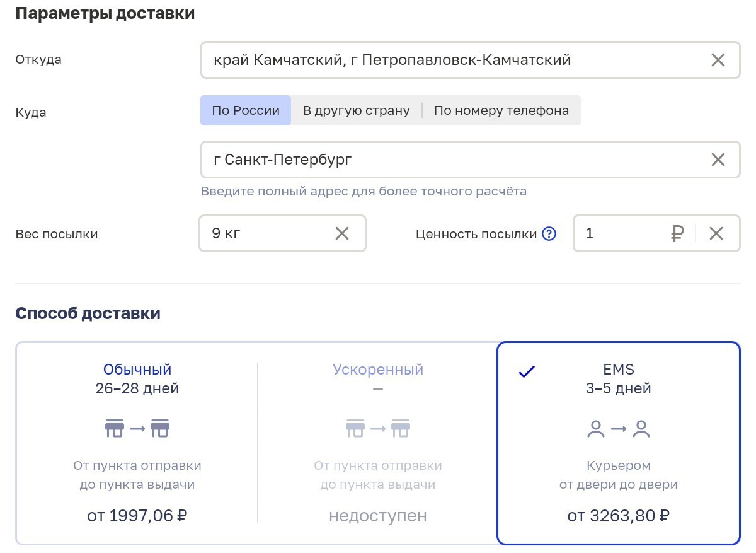Clear the parcel value amount
Viewport: 756px width, 553px height.
point(716,234)
